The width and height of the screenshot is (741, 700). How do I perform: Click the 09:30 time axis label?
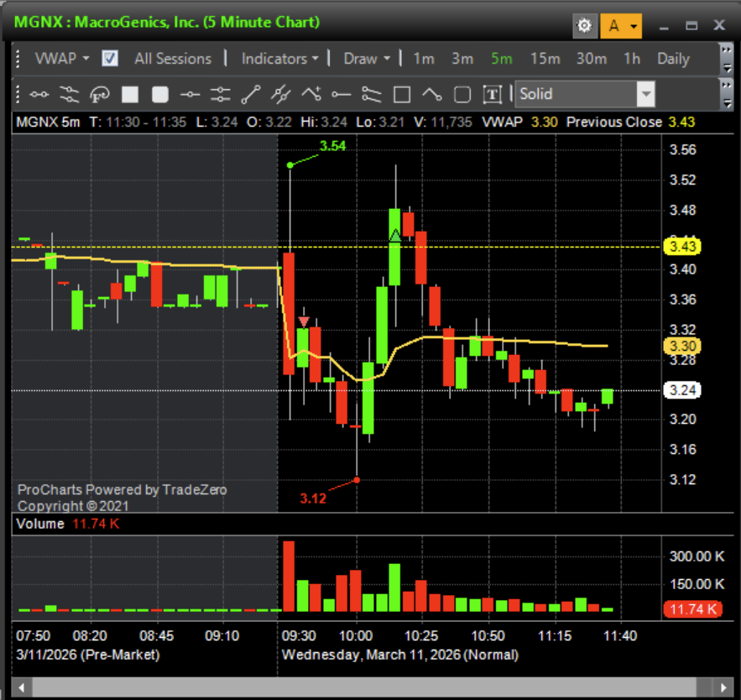299,635
